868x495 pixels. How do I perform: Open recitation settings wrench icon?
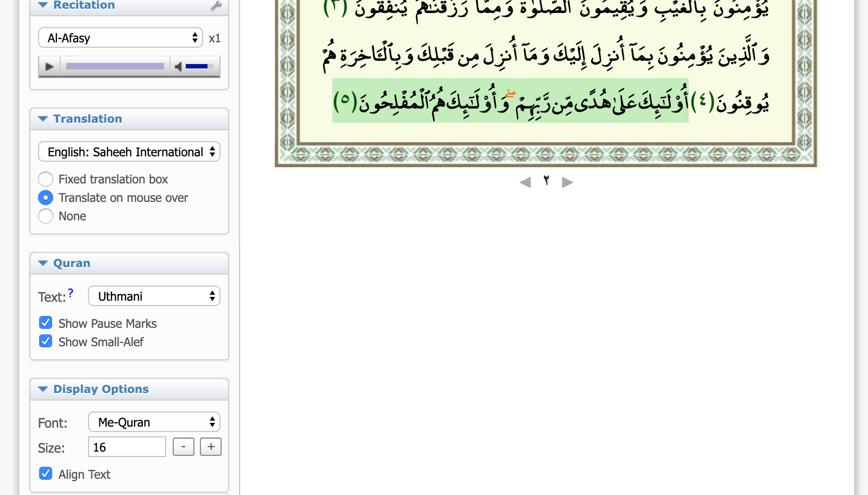[216, 6]
